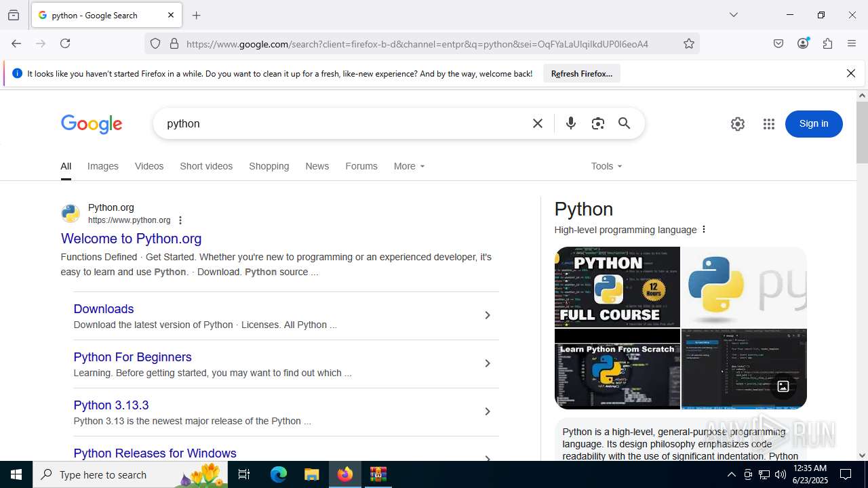Open Firefox application hamburger menu

click(x=852, y=43)
